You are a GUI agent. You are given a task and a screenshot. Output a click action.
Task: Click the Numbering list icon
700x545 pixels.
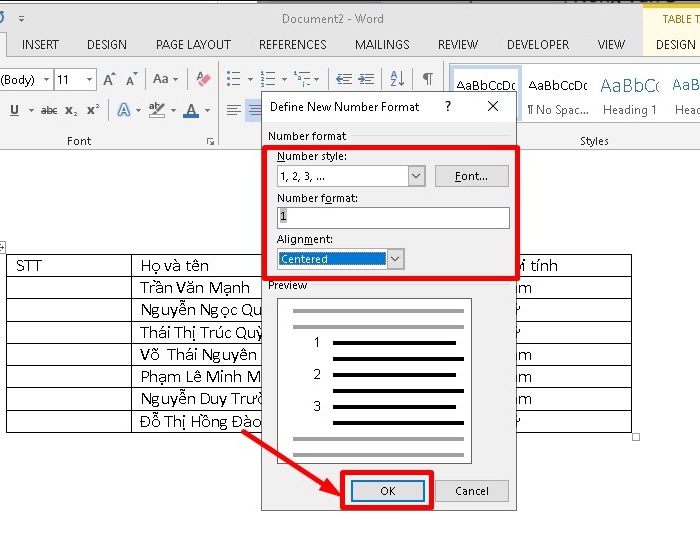tap(268, 79)
